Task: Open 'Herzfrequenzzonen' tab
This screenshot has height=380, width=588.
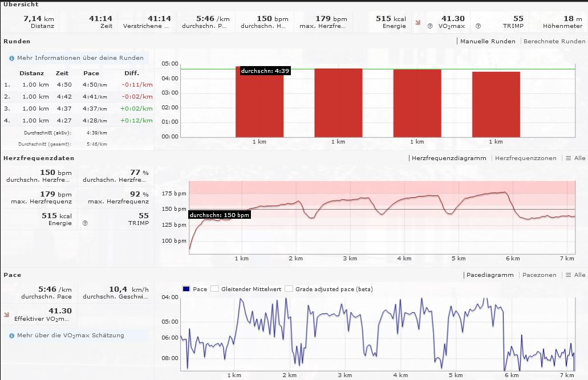Action: 525,158
